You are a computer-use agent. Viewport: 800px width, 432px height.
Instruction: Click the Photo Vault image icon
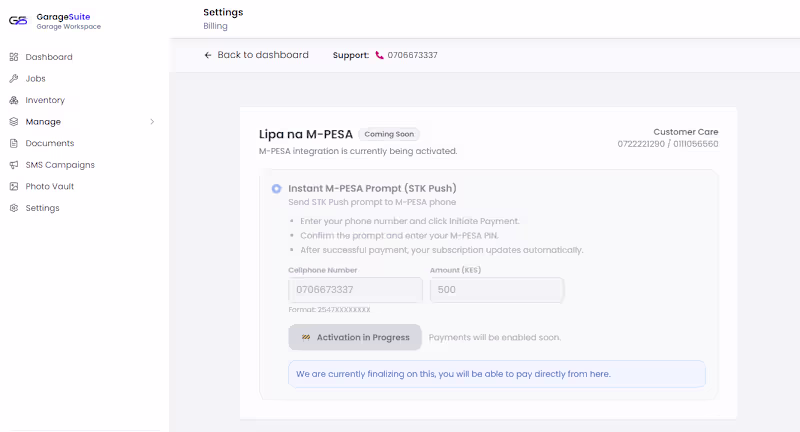[x=14, y=186]
